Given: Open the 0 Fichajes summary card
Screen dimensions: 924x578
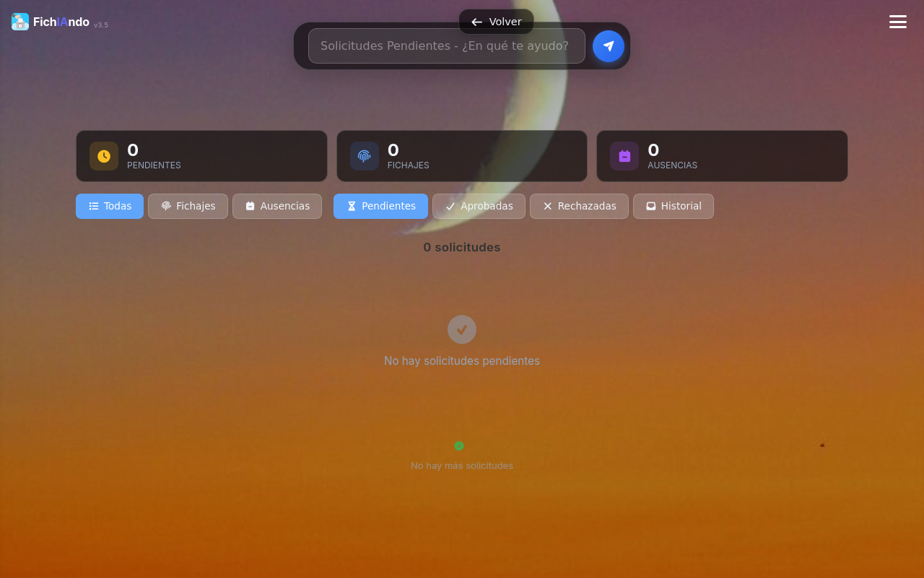Looking at the screenshot, I should pyautogui.click(x=462, y=156).
